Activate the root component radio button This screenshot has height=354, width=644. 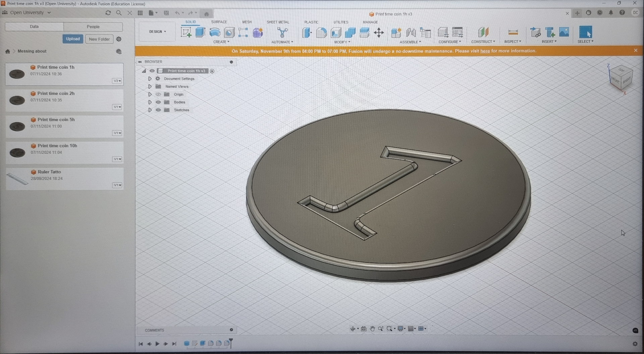pos(212,71)
